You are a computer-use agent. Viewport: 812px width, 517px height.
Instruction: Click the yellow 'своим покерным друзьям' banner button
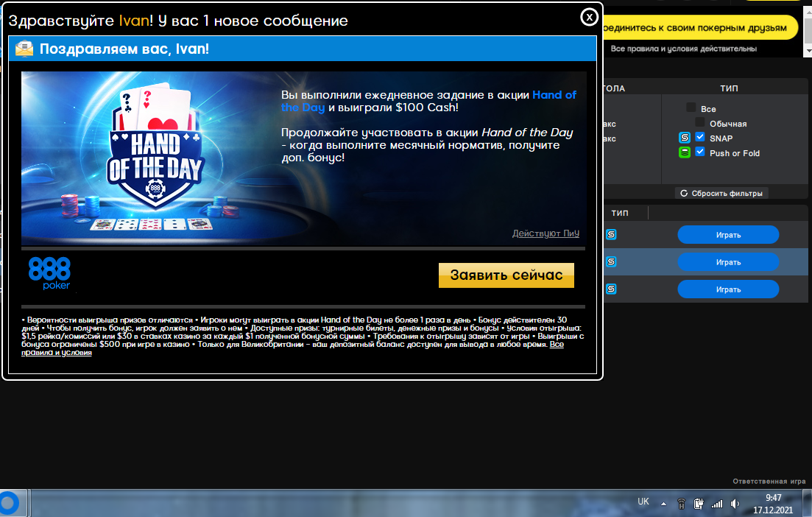tap(699, 28)
